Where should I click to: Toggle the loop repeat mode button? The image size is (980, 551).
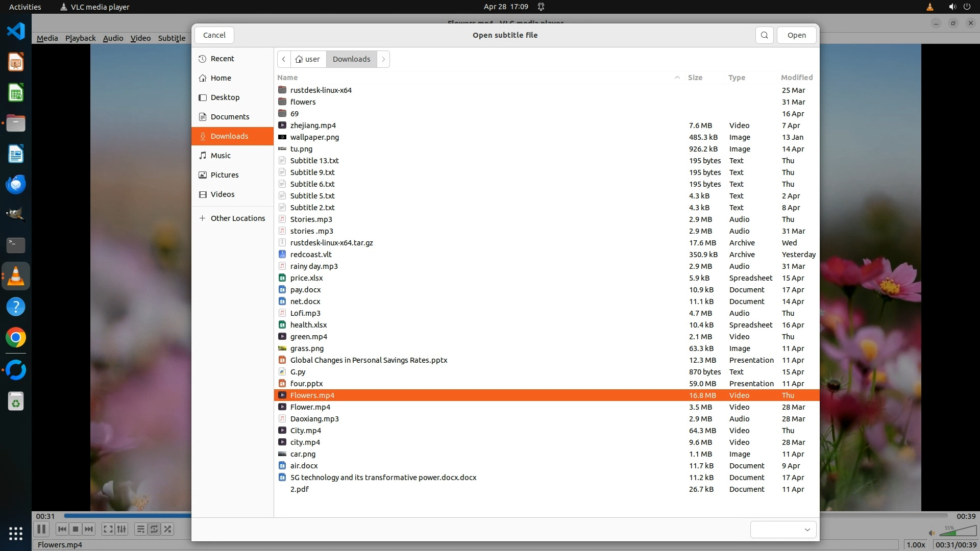click(154, 529)
